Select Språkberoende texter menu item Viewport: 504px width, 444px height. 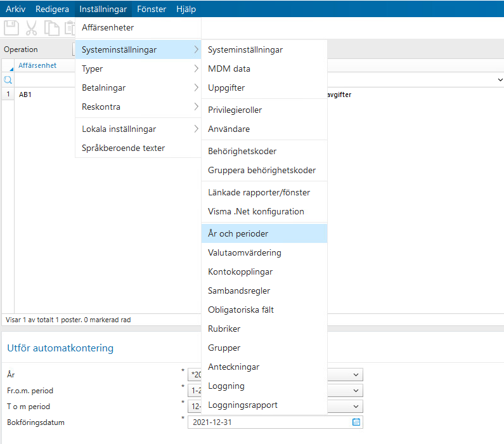(x=138, y=148)
